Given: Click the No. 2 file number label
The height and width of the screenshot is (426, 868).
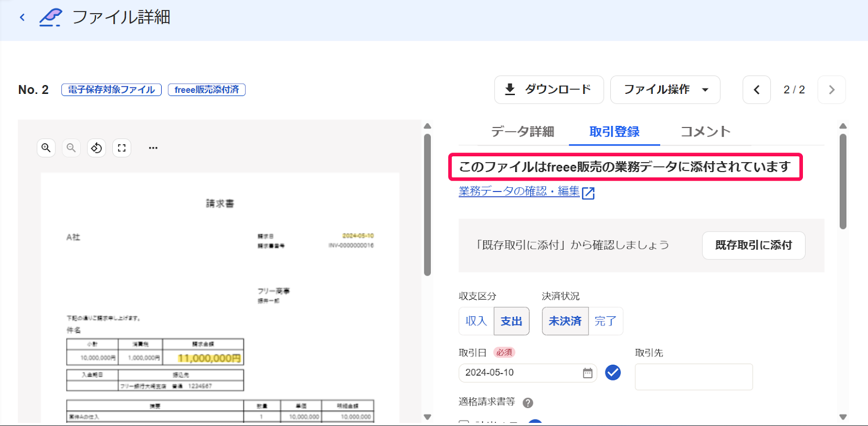Looking at the screenshot, I should (x=34, y=90).
